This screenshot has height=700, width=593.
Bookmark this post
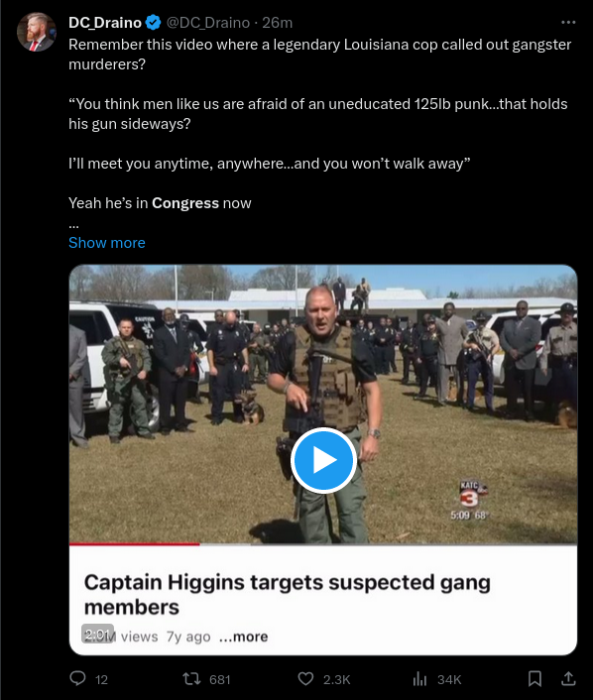(534, 679)
